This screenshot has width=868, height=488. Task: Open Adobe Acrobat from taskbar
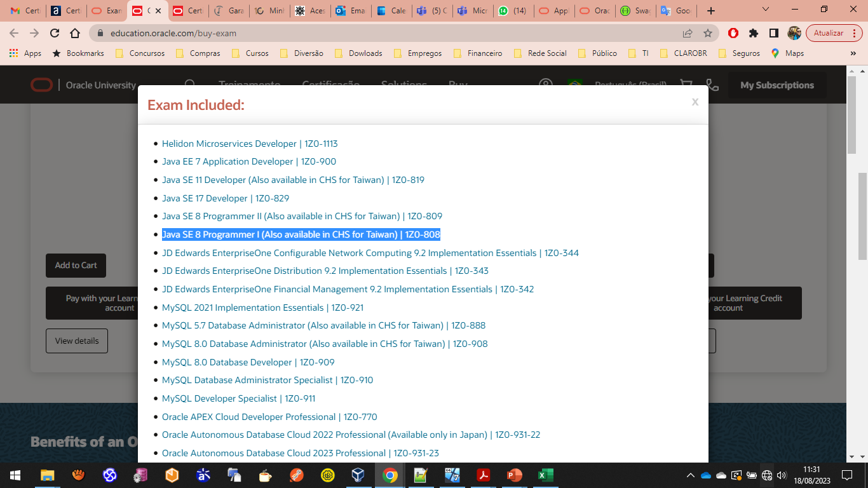(x=484, y=475)
